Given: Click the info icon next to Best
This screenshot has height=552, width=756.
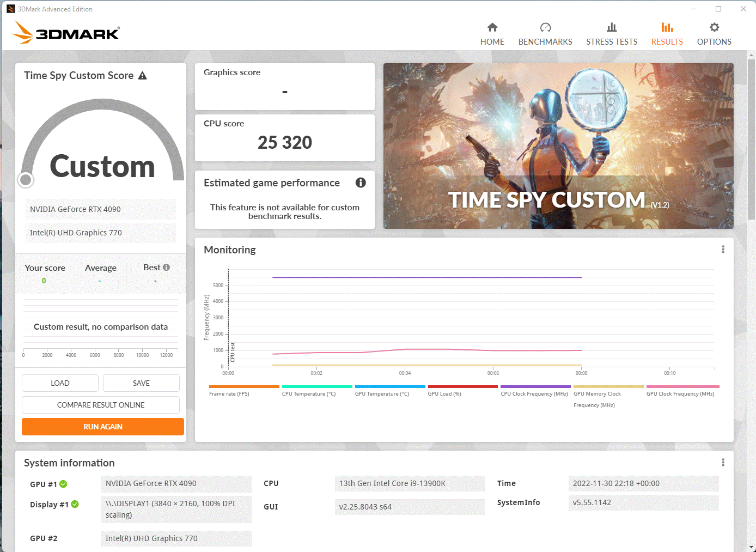Looking at the screenshot, I should [167, 267].
